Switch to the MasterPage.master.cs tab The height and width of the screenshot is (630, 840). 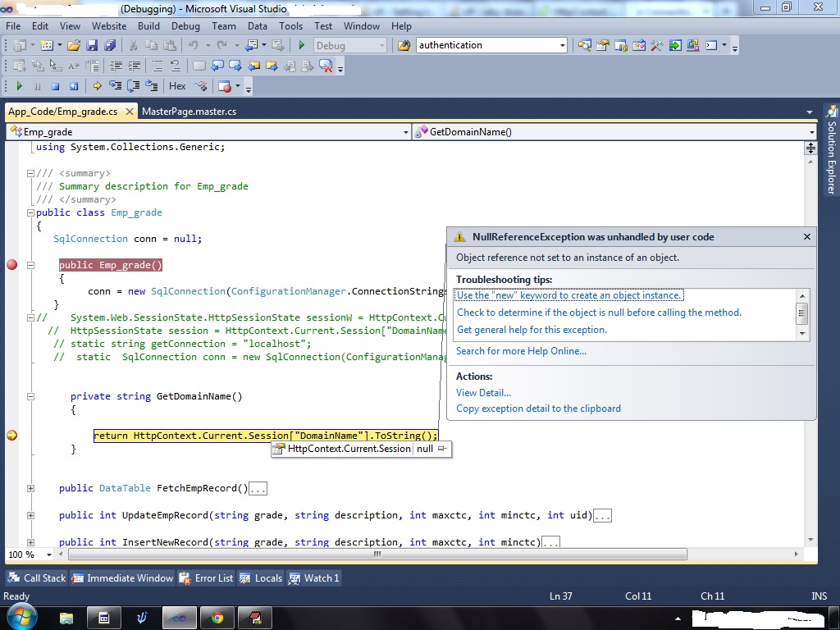[189, 112]
